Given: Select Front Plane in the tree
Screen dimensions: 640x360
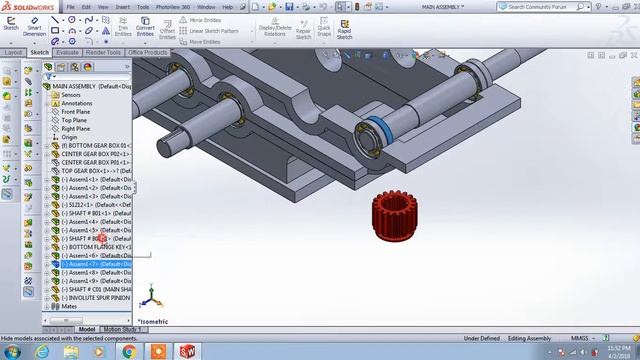Looking at the screenshot, I should pos(76,112).
